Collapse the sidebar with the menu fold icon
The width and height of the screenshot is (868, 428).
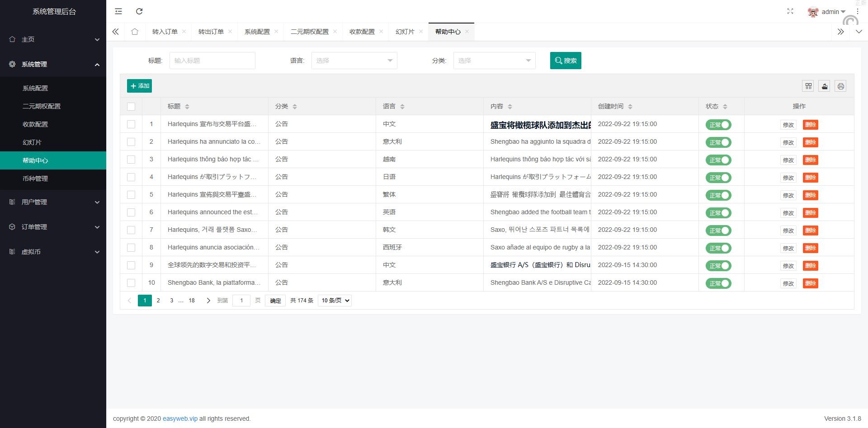pos(118,11)
